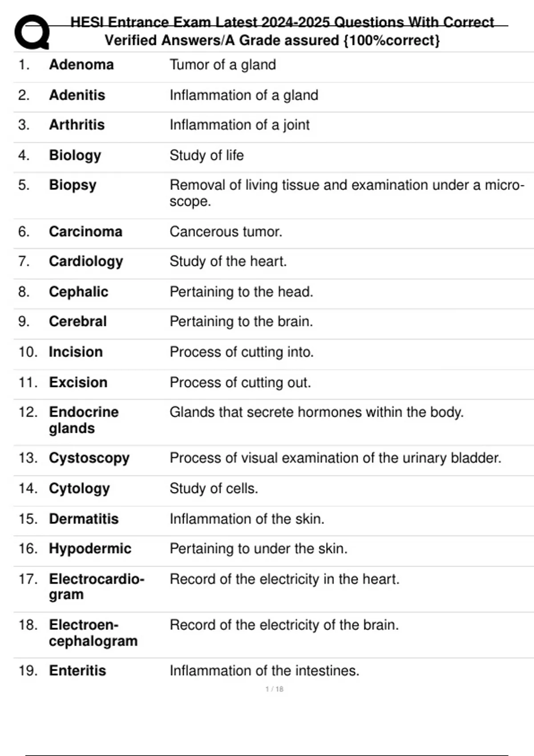Click on the Arthritis term

coord(77,125)
